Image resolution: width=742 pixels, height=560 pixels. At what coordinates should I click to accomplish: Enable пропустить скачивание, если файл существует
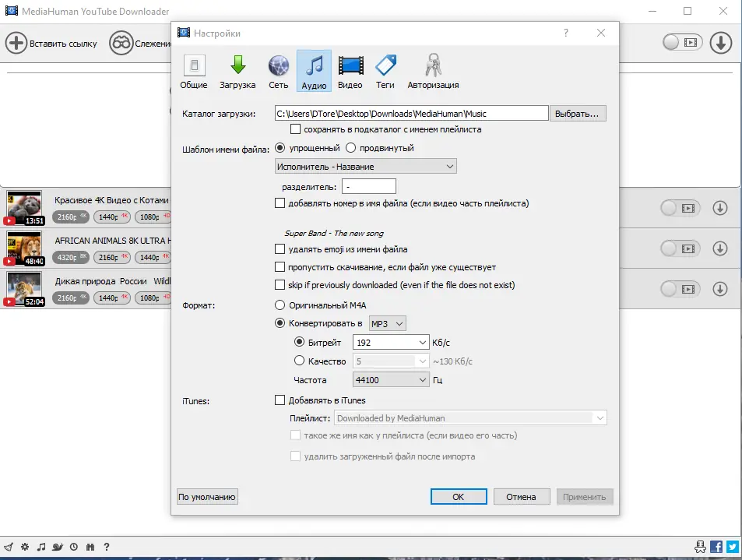click(280, 267)
